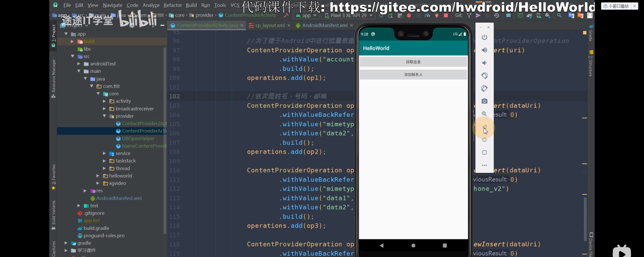Open the Pixel 3 XL API 29 device dropdown
Screen dimensions: 644x257
click(x=348, y=16)
